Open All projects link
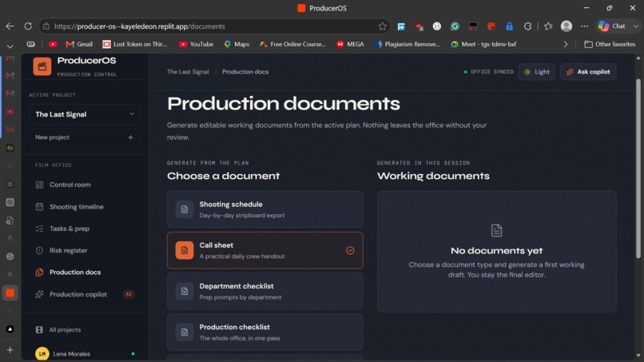Viewport: 644px width, 362px height. (x=65, y=329)
